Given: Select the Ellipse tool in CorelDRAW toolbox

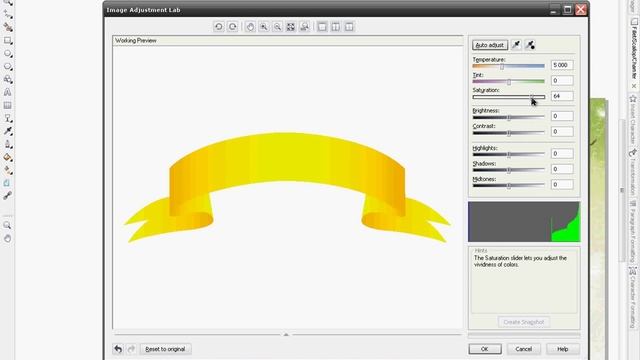Looking at the screenshot, I should tap(8, 53).
